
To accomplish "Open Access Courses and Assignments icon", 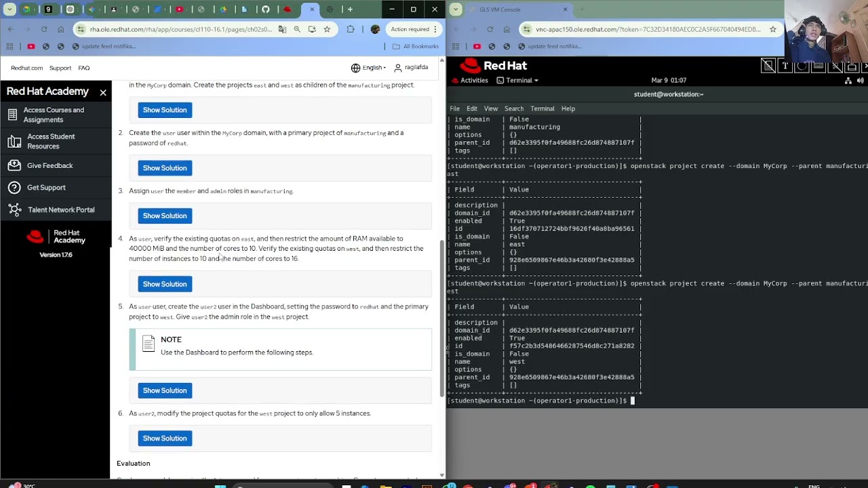I will click(12, 115).
